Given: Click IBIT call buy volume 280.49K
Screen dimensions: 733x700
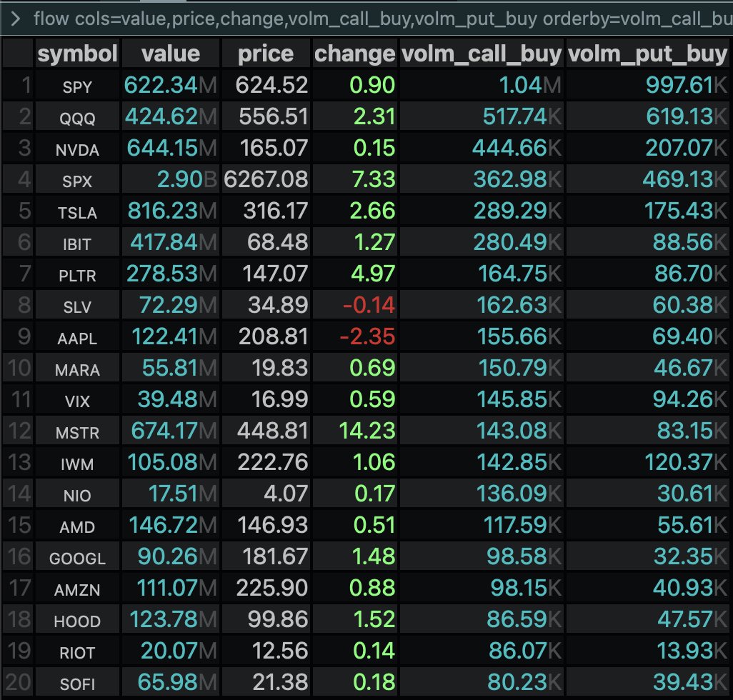Looking at the screenshot, I should tap(517, 243).
